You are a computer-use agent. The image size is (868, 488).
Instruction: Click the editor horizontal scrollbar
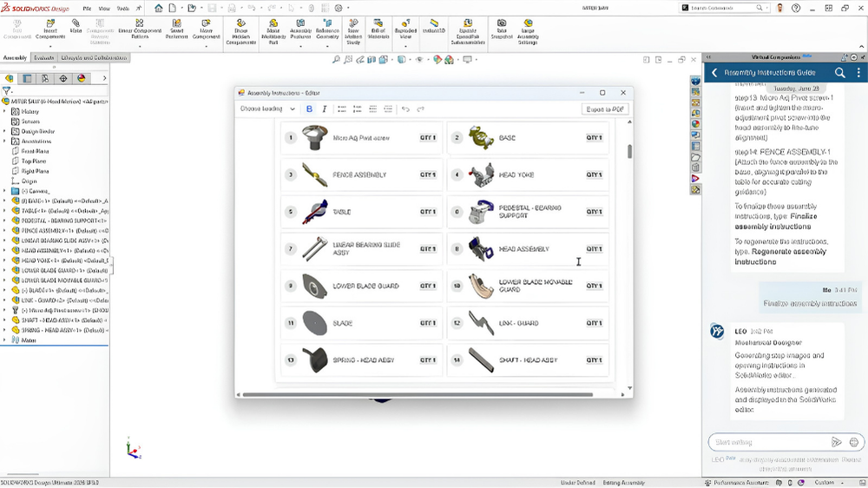tap(418, 394)
